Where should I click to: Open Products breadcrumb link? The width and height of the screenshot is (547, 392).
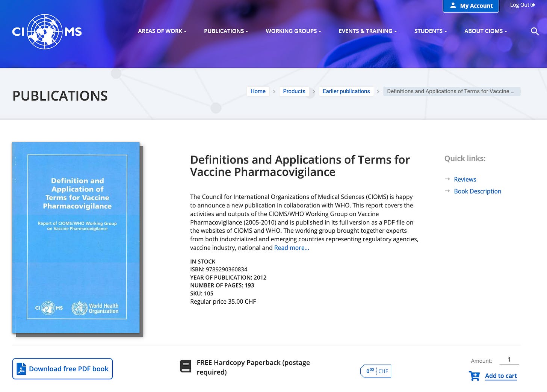click(294, 91)
